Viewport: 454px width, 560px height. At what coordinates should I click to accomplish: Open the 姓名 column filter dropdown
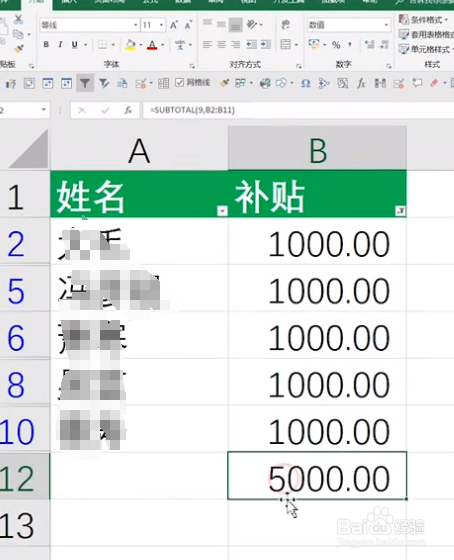click(x=222, y=211)
